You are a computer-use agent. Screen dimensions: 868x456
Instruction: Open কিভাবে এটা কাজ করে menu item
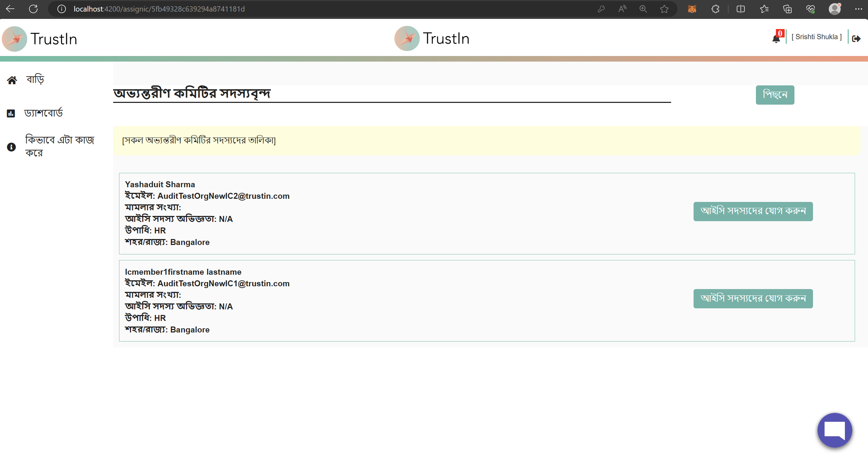[60, 146]
